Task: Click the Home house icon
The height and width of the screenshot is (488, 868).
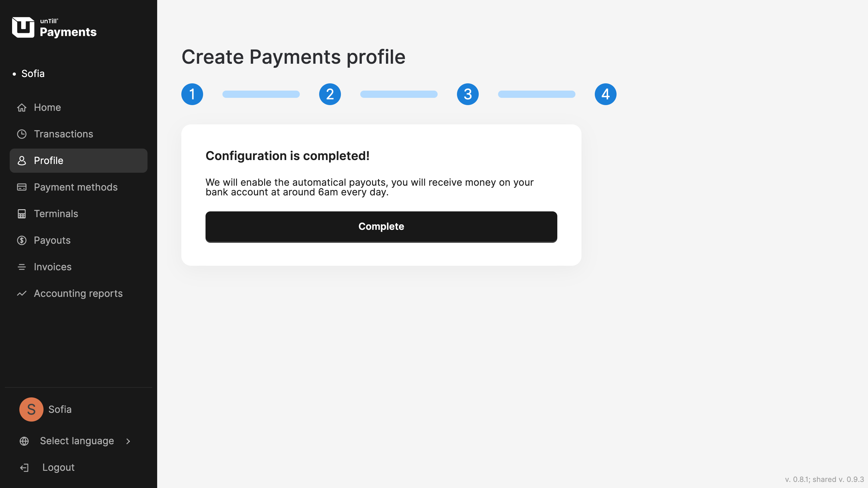Action: pyautogui.click(x=22, y=108)
